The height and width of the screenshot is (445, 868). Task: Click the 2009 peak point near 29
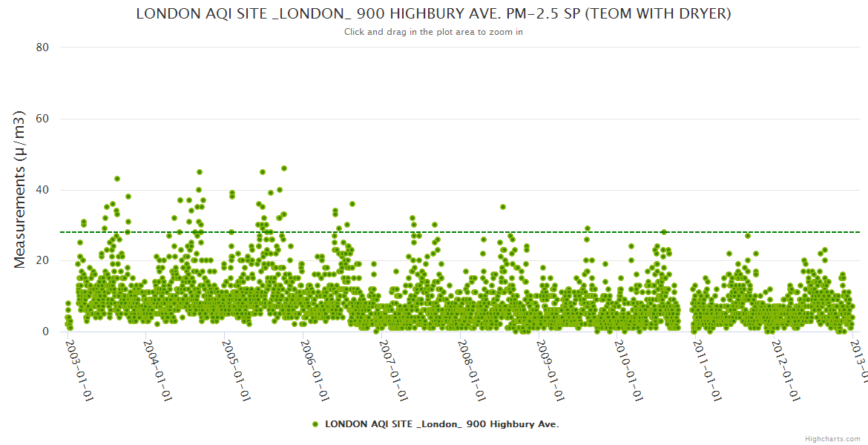pyautogui.click(x=588, y=228)
